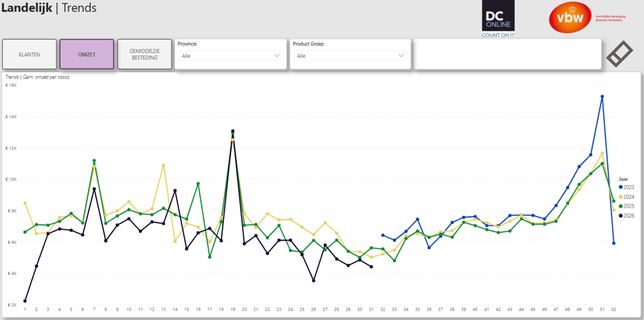The height and width of the screenshot is (320, 644).
Task: Click the 2023 peak point at week 51
Action: click(602, 97)
